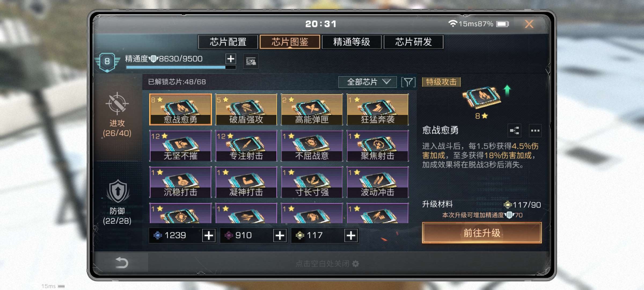Screen dimensions: 644x290
Task: Close the panel with the orange X
Action: pyautogui.click(x=529, y=24)
